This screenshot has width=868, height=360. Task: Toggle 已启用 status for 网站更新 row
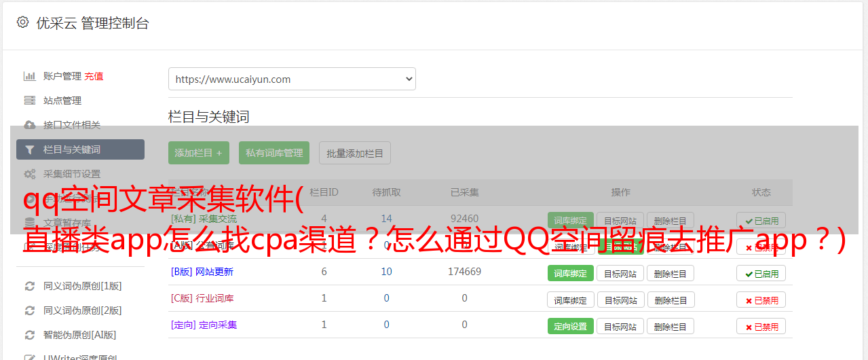761,273
